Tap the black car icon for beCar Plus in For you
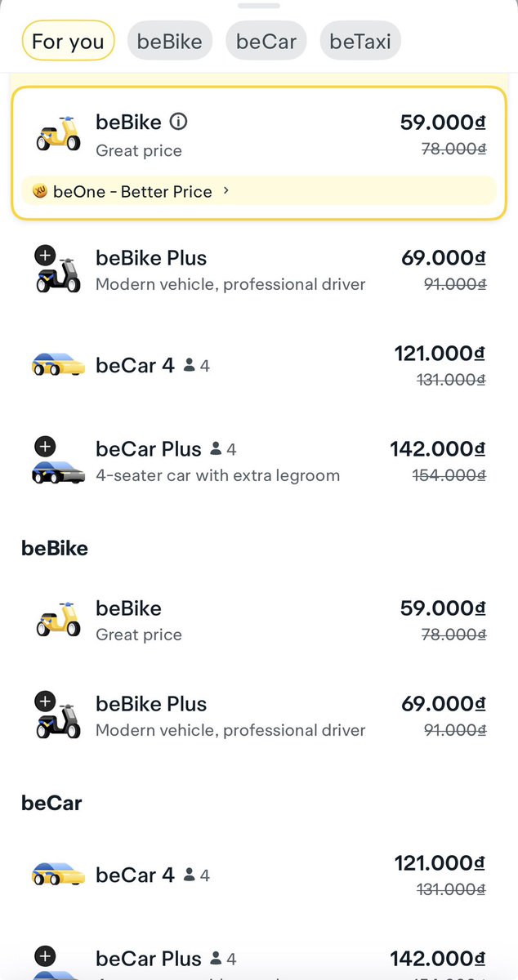Image resolution: width=518 pixels, height=980 pixels. [58, 461]
